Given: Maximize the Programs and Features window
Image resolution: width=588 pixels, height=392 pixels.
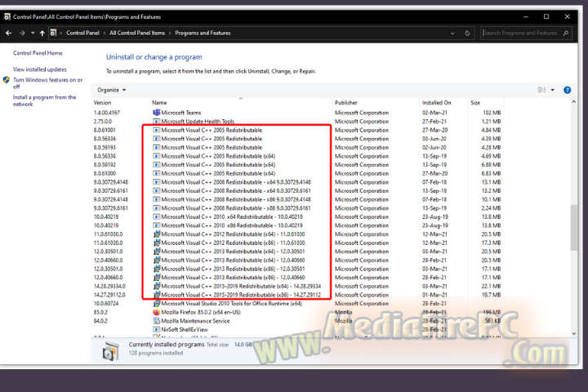Looking at the screenshot, I should tap(546, 16).
